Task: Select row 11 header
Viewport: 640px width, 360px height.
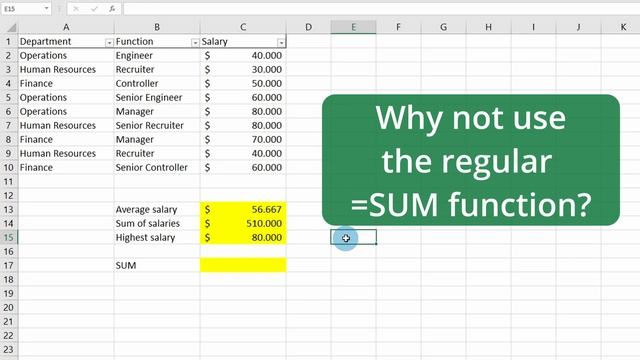Action: (9, 182)
